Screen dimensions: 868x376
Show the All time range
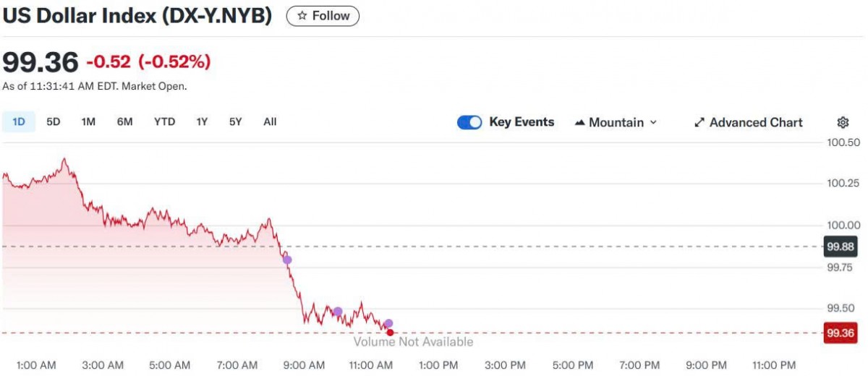point(270,121)
